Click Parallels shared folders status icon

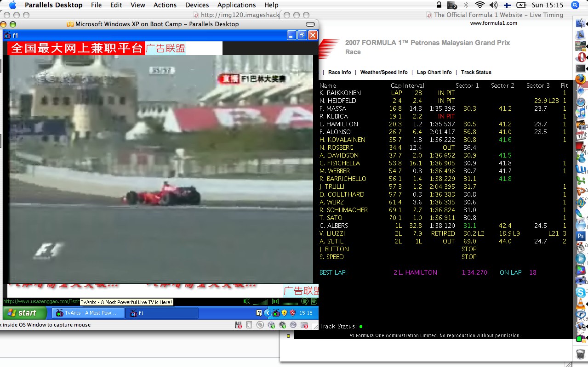304,325
